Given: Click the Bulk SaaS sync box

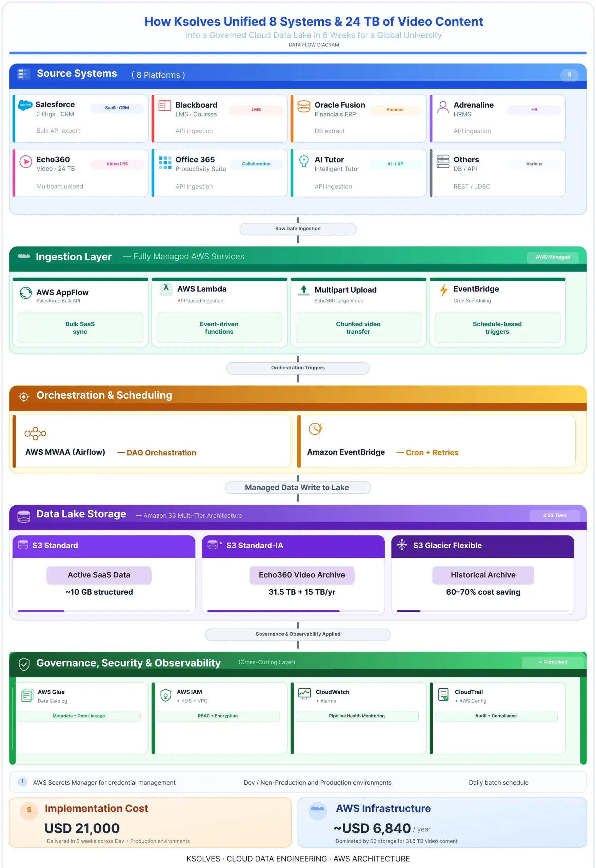Looking at the screenshot, I should tap(80, 328).
